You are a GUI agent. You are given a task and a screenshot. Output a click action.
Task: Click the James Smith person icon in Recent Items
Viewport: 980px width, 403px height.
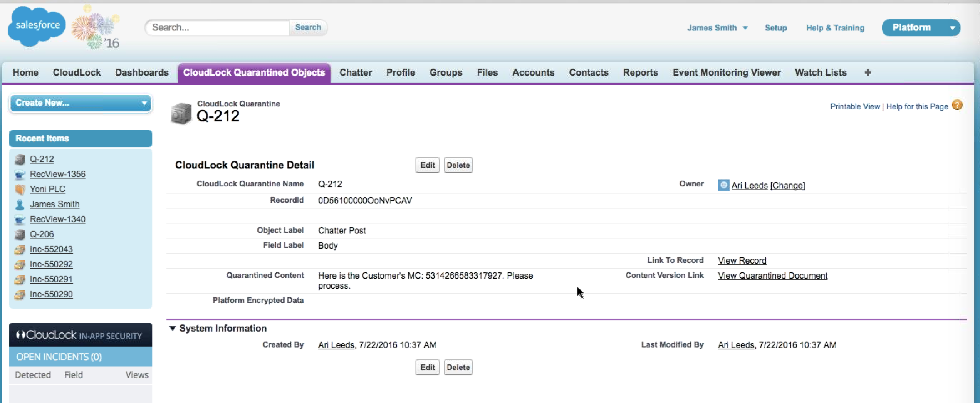(20, 204)
